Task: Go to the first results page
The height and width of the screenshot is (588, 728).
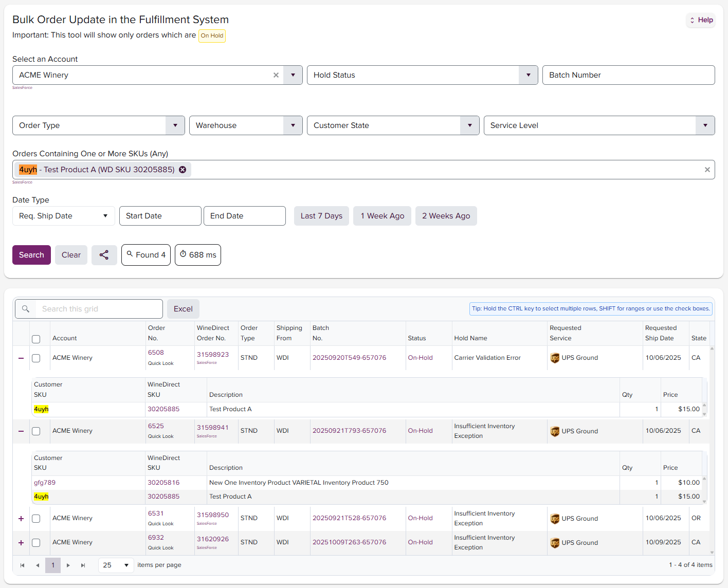Action: point(22,565)
